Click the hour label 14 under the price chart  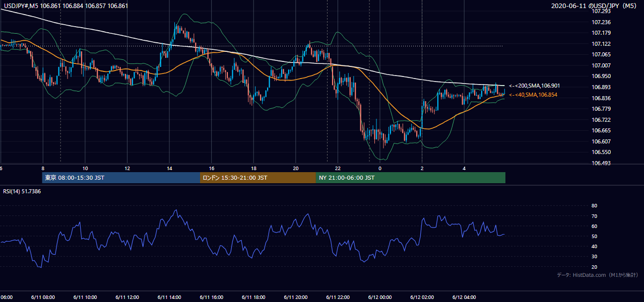pos(169,168)
